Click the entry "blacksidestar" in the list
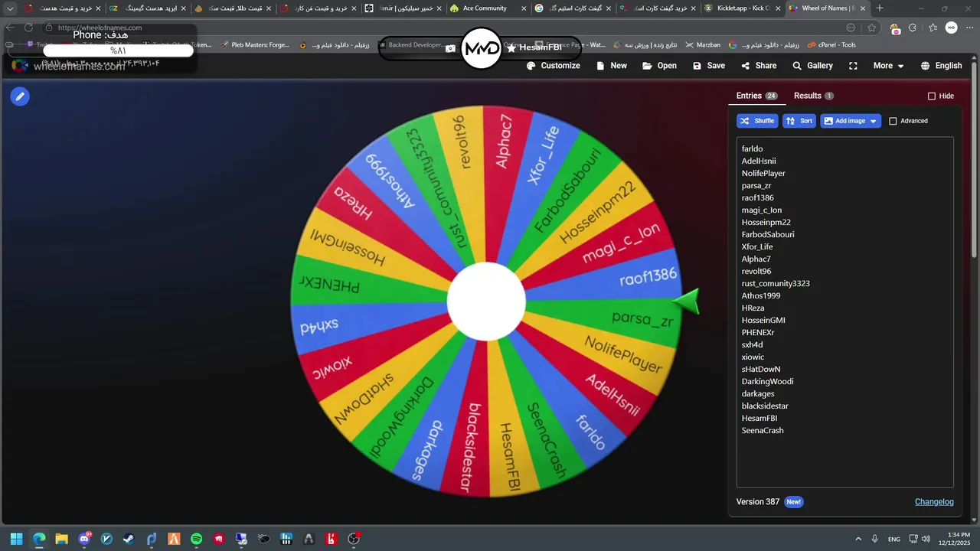 point(765,406)
